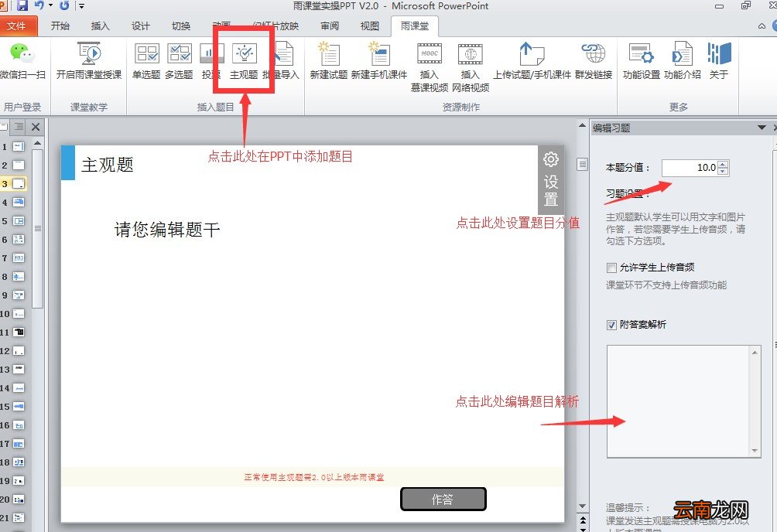This screenshot has width=777, height=532.
Task: Create a new test (新建试题)
Action: (329, 60)
